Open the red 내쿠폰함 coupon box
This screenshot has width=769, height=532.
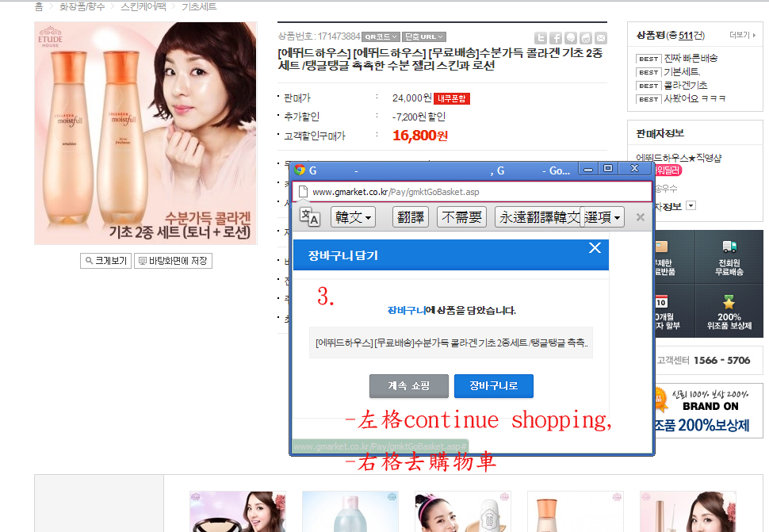point(452,98)
